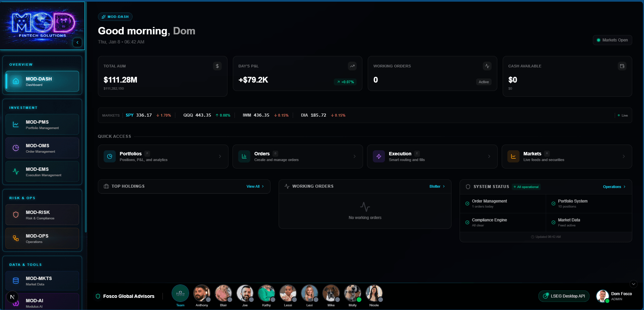Screen dimensions: 644x310
Task: Toggle the LSEG Desktop API connection
Action: click(x=564, y=296)
